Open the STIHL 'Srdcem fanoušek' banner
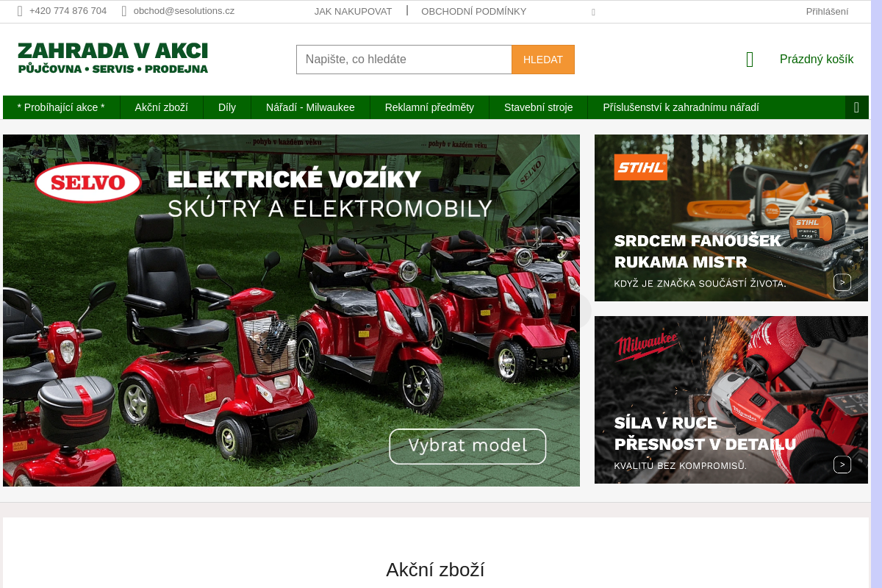 click(731, 218)
